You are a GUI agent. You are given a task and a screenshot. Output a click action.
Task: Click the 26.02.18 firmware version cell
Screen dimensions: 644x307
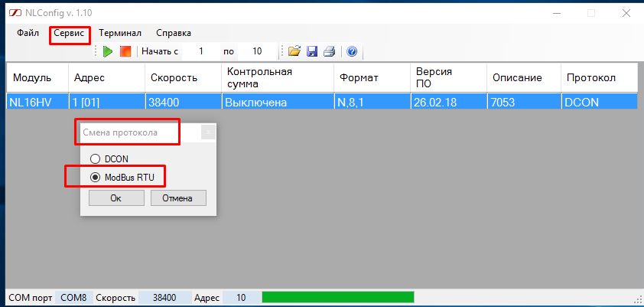[448, 102]
